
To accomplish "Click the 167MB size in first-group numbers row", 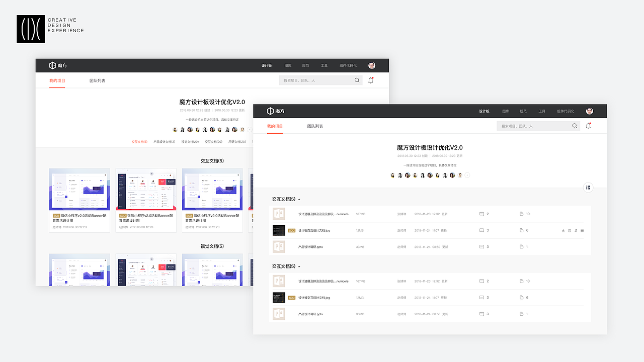I will coord(360,214).
